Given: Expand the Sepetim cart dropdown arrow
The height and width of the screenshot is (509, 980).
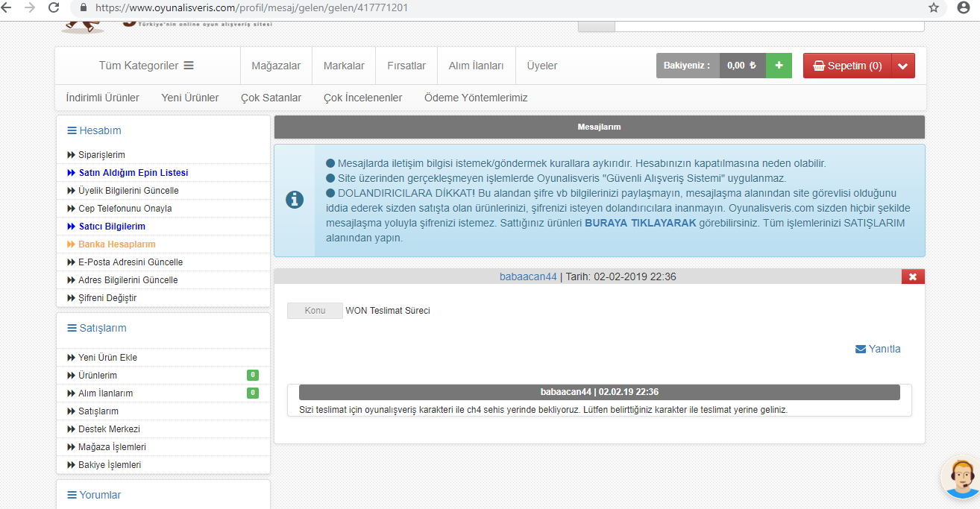Looking at the screenshot, I should [x=902, y=66].
